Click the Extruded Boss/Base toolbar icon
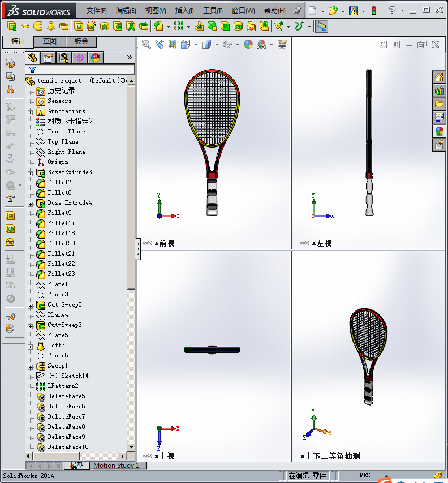The width and height of the screenshot is (448, 483). coord(12,26)
